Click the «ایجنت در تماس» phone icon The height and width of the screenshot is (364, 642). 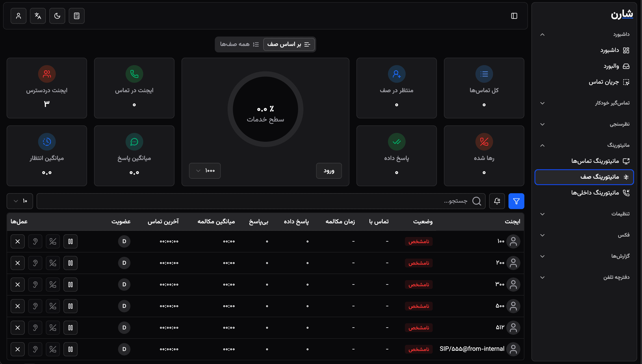click(134, 74)
